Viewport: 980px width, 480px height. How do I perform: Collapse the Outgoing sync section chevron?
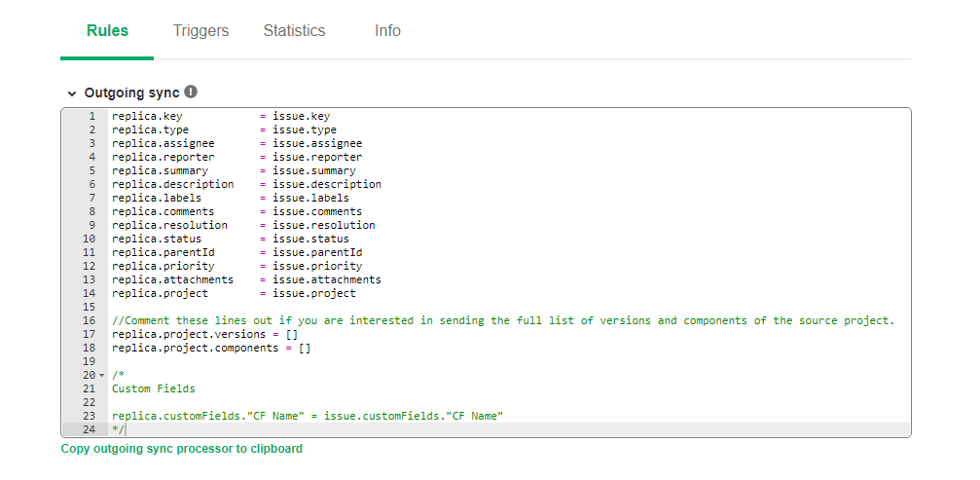[x=72, y=93]
